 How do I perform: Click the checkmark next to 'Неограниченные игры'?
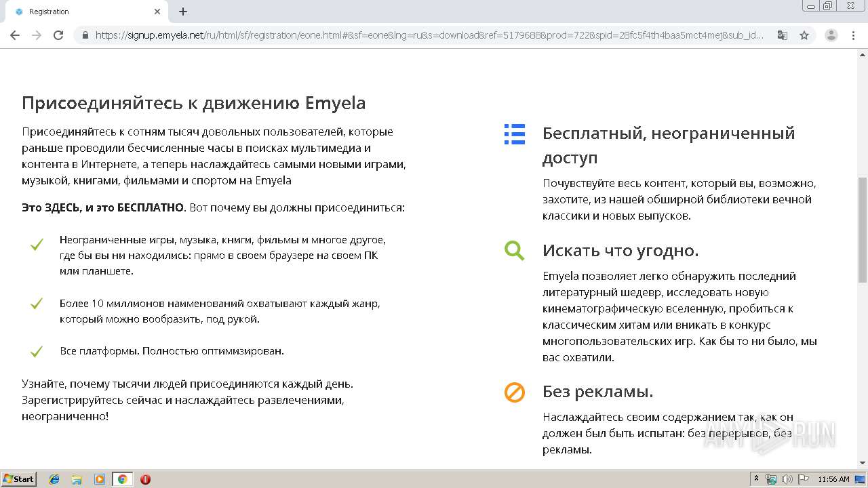pos(37,245)
